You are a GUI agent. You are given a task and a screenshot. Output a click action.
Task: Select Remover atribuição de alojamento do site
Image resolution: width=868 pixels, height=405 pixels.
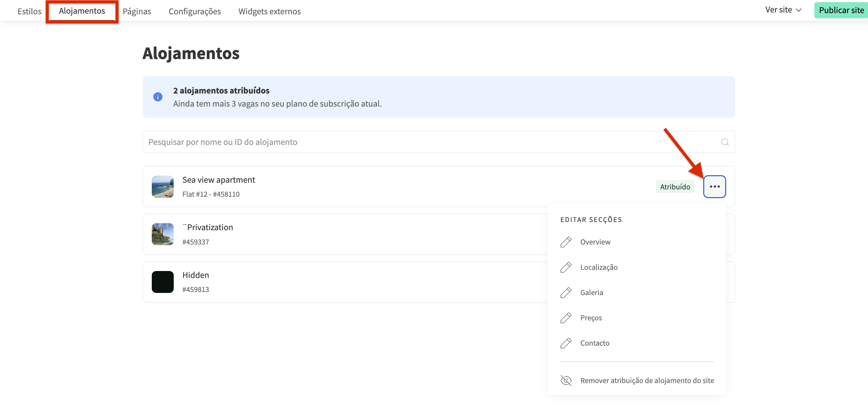[x=647, y=380]
